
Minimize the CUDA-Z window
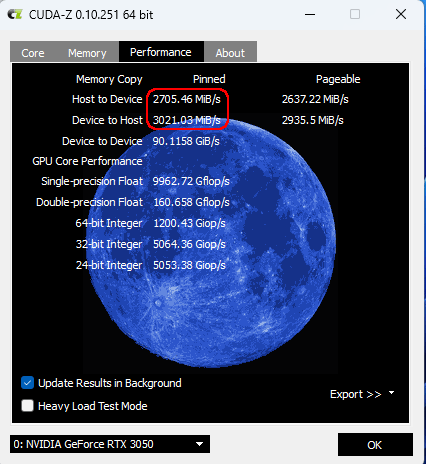click(310, 15)
